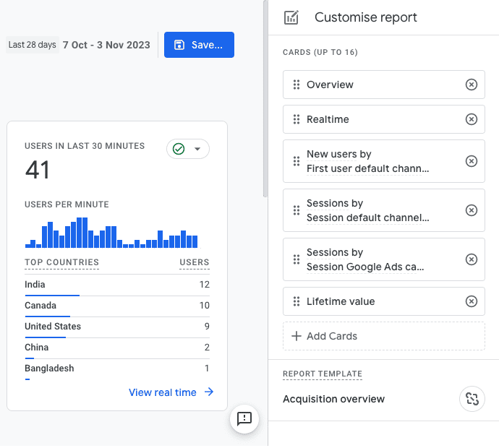Click the Bangladesh row

coord(117,369)
